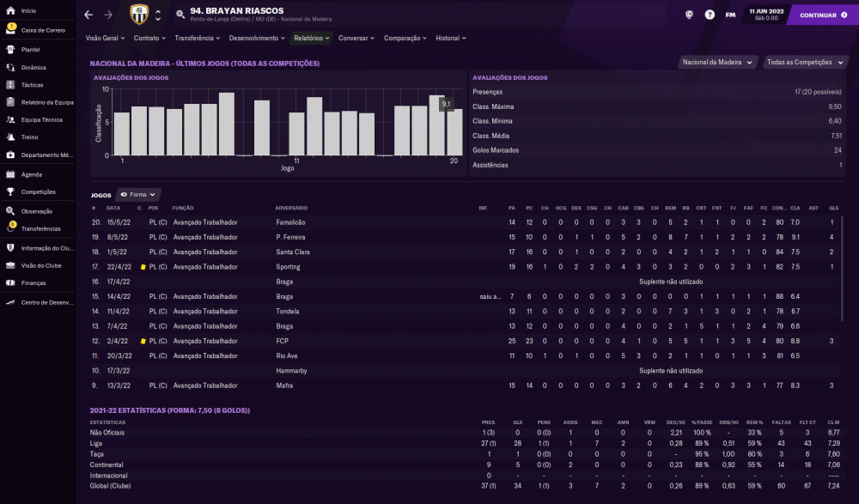859x504 pixels.
Task: Open the Relatórios menu tab
Action: click(311, 38)
